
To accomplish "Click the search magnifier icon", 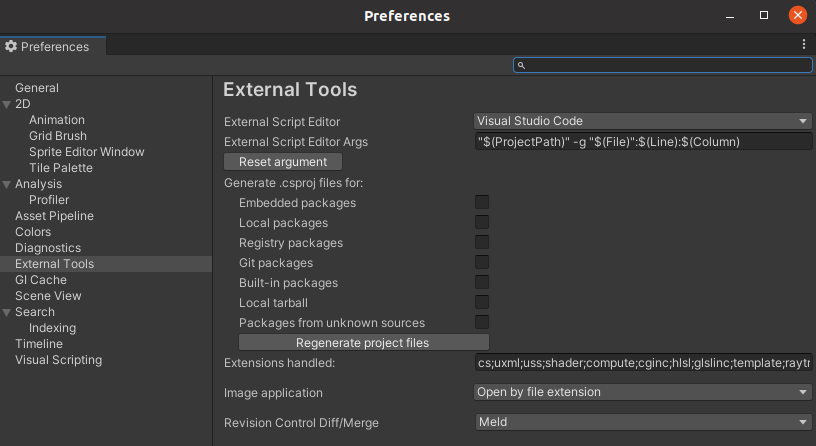I will [x=521, y=65].
